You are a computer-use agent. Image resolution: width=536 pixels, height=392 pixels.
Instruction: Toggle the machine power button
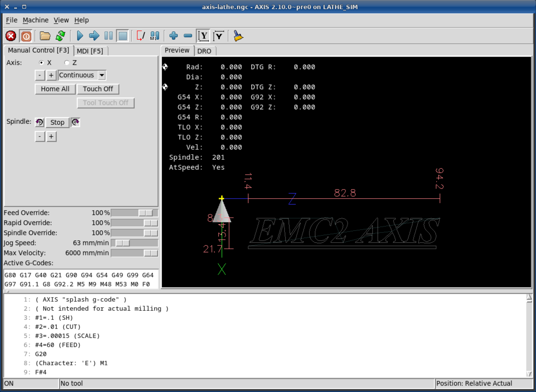tap(26, 36)
